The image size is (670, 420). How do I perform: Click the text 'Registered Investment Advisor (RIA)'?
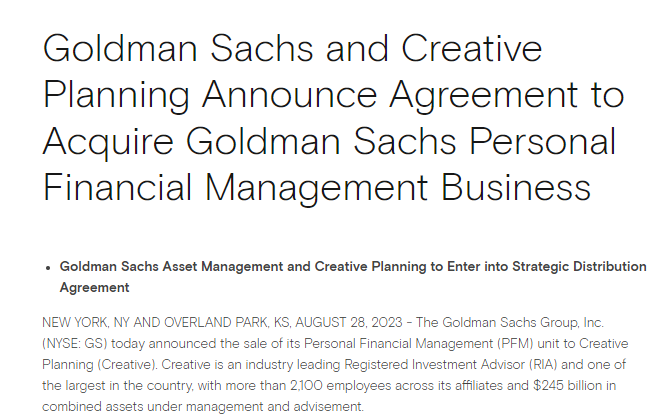[451, 364]
